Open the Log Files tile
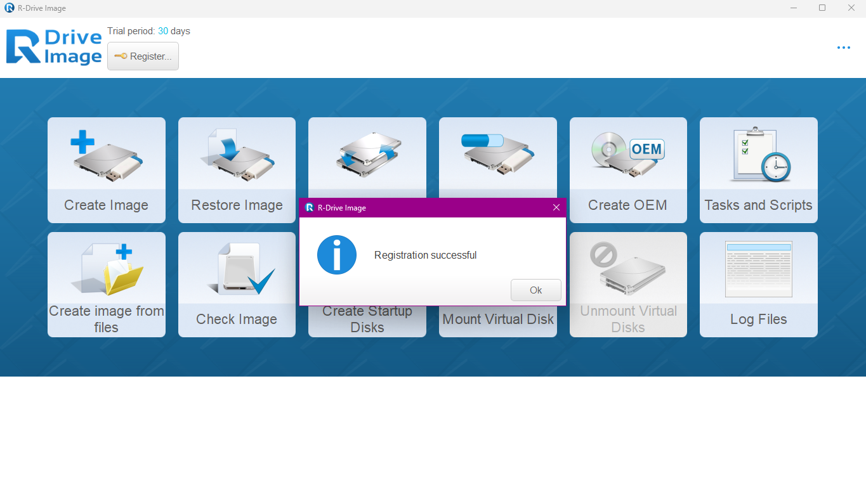 pyautogui.click(x=759, y=285)
